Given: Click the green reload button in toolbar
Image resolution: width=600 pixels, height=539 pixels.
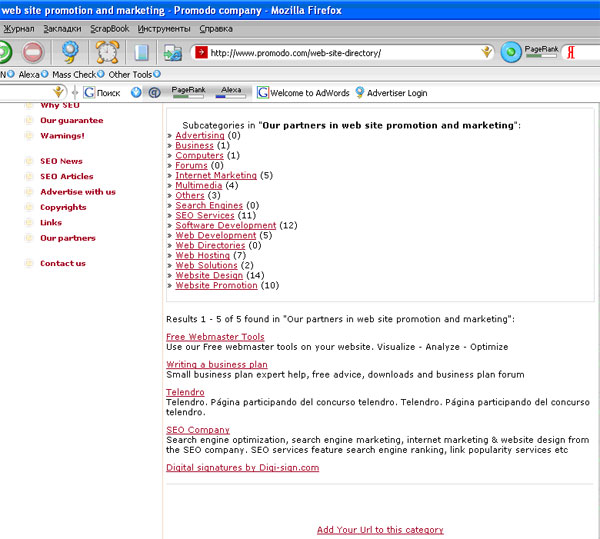Looking at the screenshot, I should 3,52.
